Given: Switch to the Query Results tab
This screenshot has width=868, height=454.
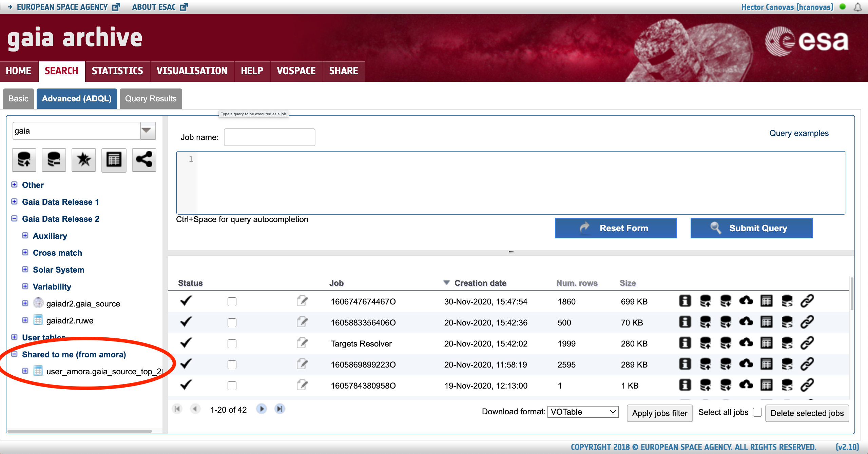Looking at the screenshot, I should (x=151, y=99).
